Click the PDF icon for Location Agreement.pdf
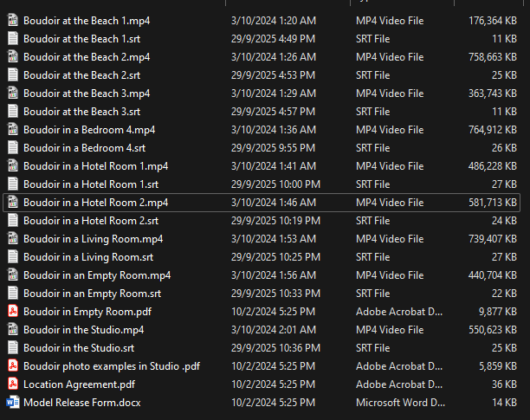 tap(13, 384)
